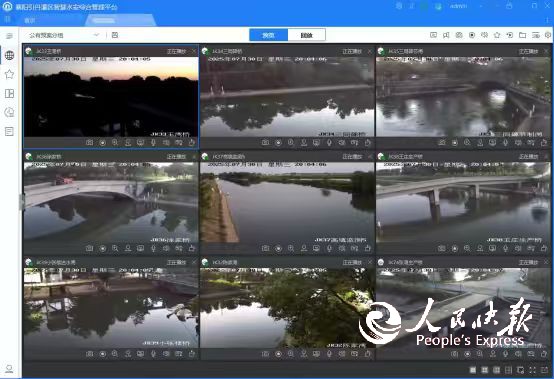554x379 pixels.
Task: Enter full screen video view
Action: coord(532,370)
